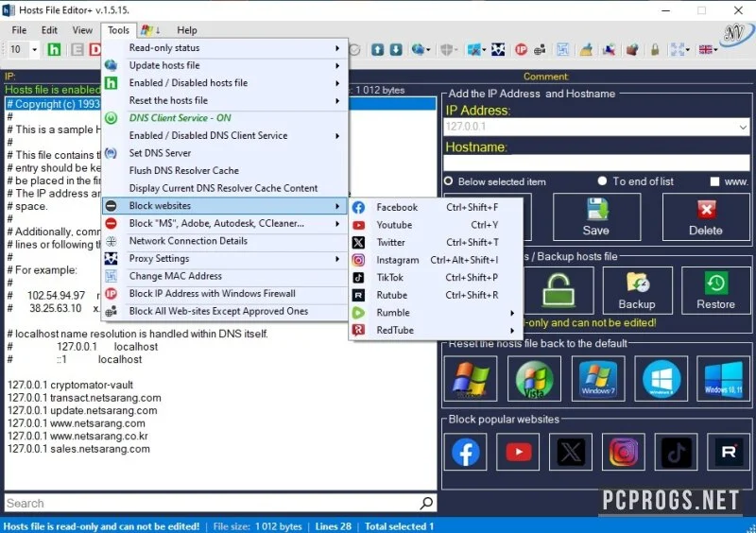
Task: Click the Instagram tile in Block popular websites
Action: (x=624, y=452)
